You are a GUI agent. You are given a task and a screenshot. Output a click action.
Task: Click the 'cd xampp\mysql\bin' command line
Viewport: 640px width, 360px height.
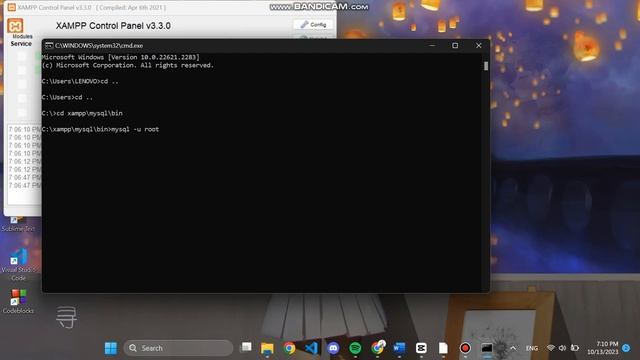pos(82,113)
